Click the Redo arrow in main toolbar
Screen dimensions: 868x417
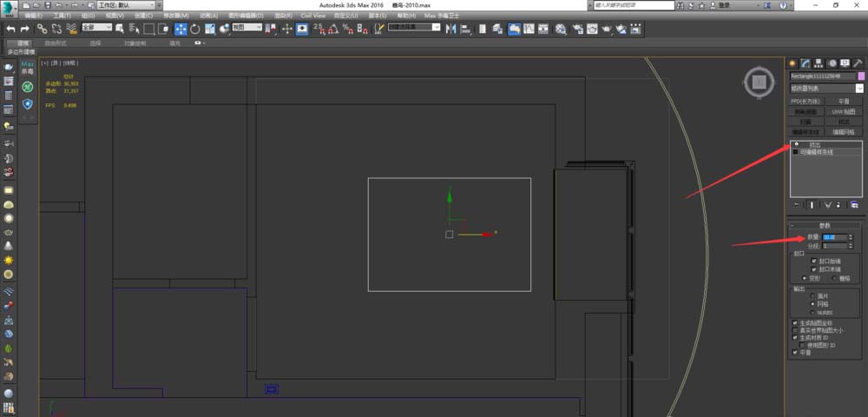pos(24,29)
